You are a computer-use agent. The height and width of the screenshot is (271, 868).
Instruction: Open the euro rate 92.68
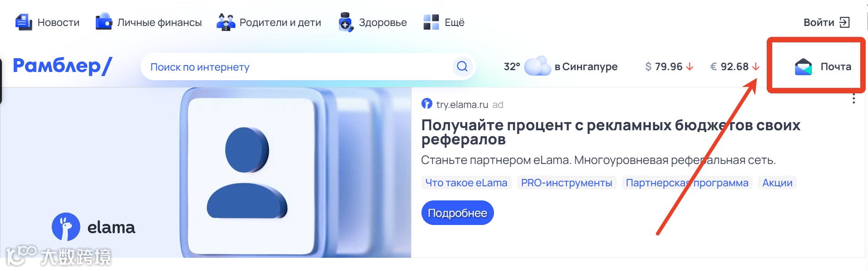(734, 66)
